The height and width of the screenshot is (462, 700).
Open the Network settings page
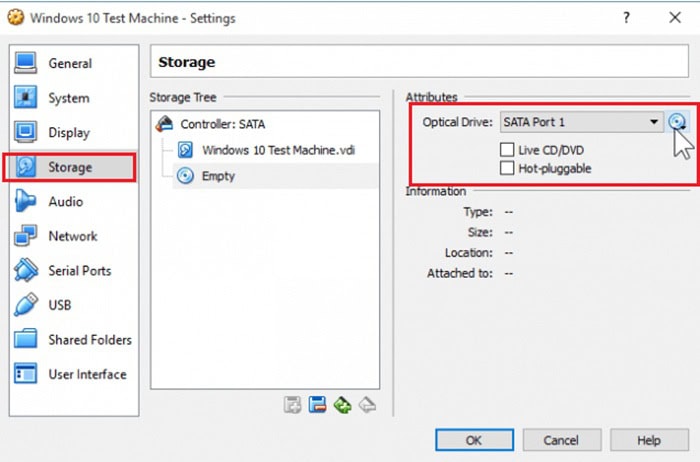point(72,237)
